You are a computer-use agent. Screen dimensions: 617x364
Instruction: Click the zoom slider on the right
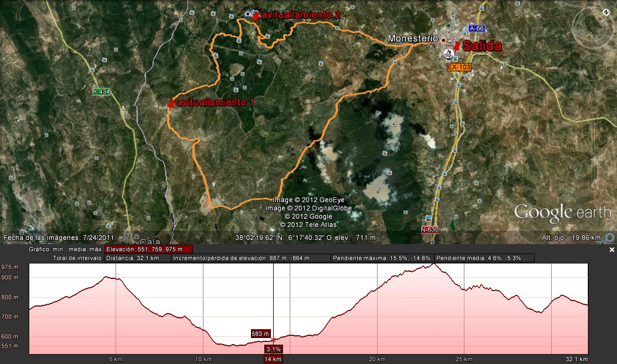tap(593, 149)
